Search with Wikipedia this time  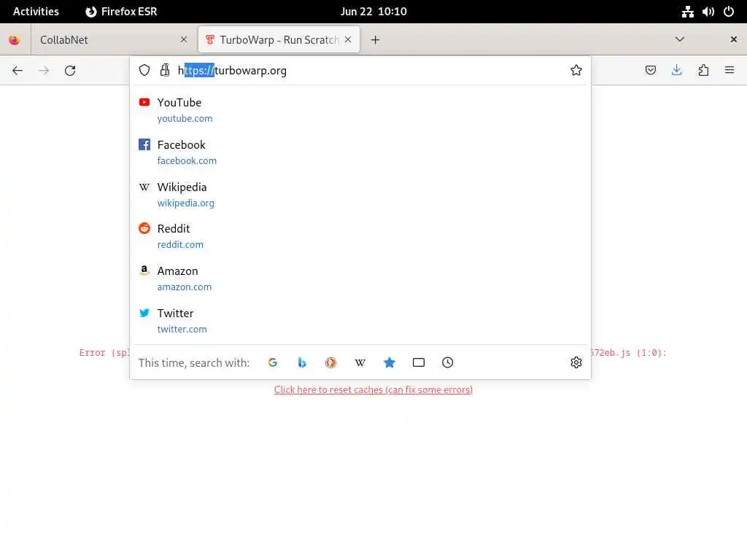360,362
